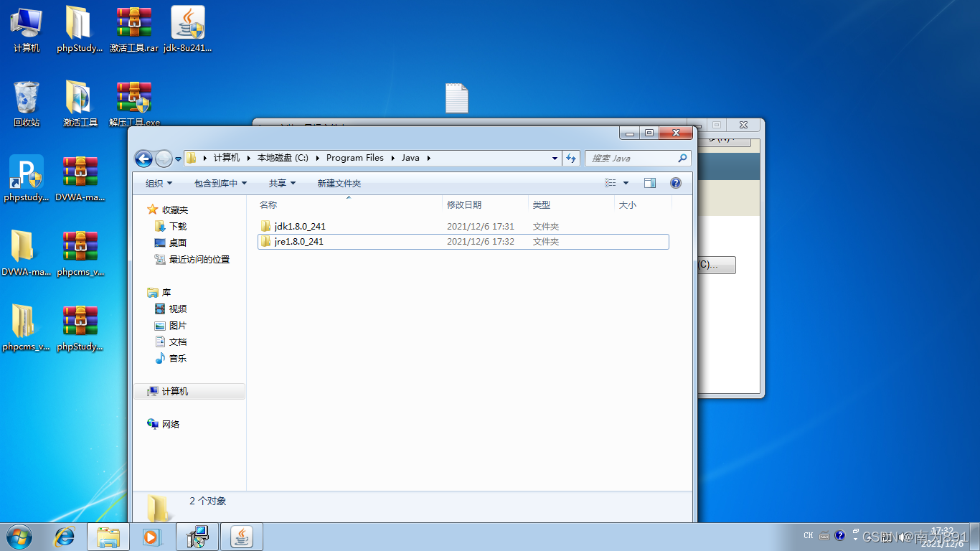Screen dimensions: 980x551
Task: Switch to the Java taskbar button
Action: 242,537
